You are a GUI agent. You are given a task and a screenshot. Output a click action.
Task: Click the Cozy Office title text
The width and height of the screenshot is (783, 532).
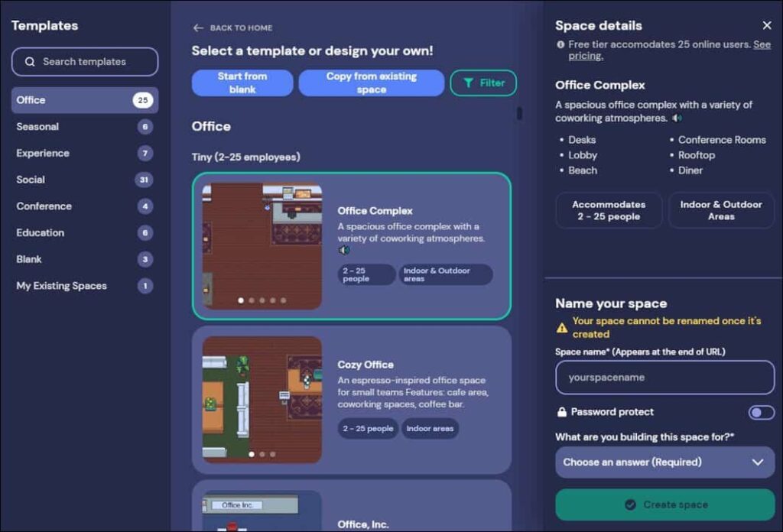(366, 365)
